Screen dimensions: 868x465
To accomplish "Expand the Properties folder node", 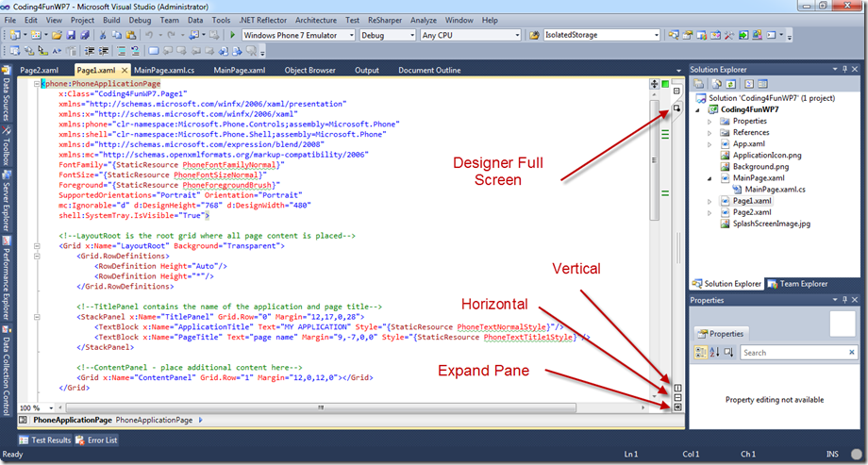I will point(709,122).
